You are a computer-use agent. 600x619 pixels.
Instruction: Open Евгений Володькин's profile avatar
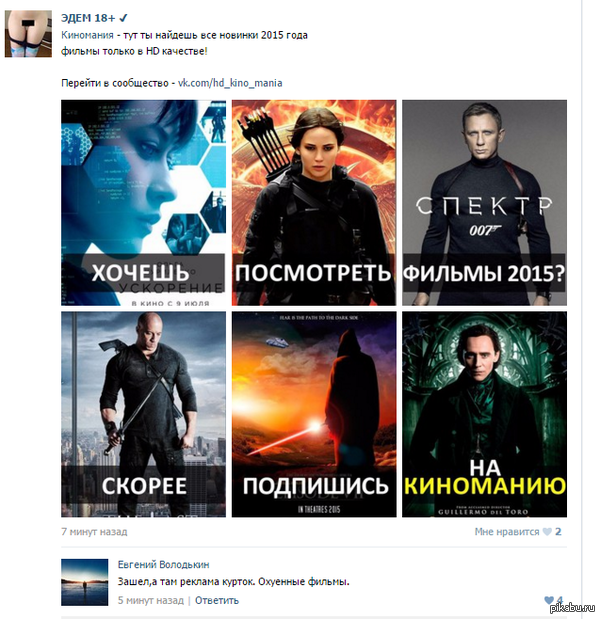pos(84,582)
